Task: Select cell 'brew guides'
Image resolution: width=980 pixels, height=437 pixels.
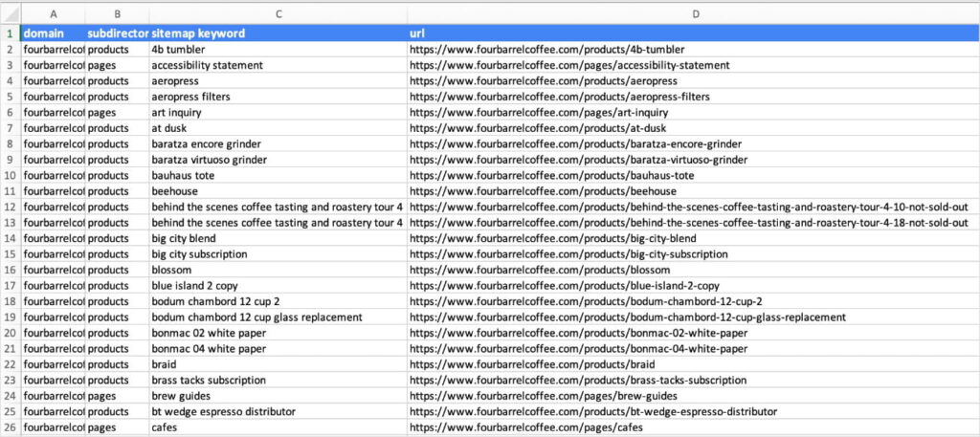Action: pos(278,396)
